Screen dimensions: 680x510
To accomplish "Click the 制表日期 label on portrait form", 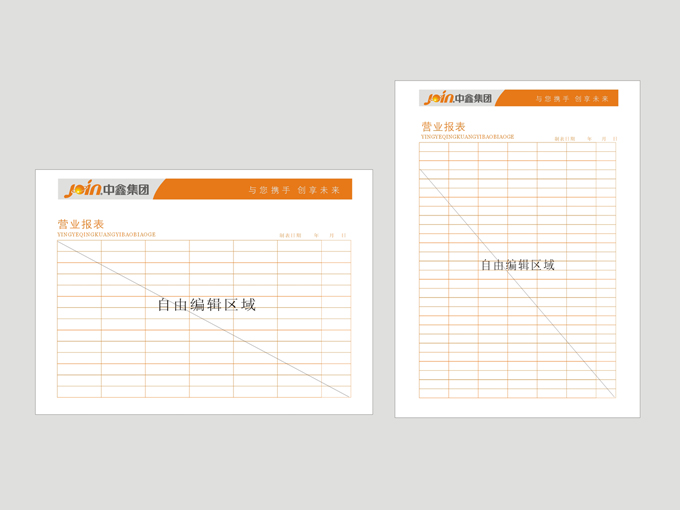I will 565,139.
